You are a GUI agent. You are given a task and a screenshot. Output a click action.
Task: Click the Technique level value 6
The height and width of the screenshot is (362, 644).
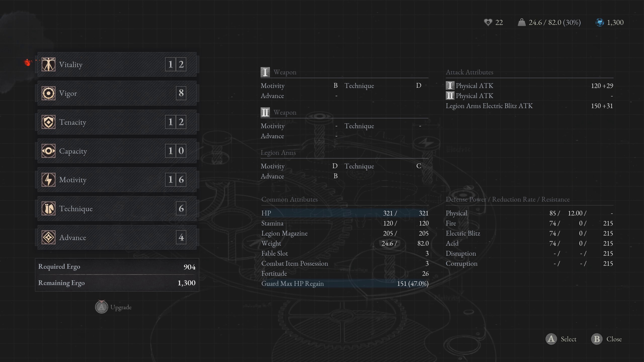tap(181, 208)
